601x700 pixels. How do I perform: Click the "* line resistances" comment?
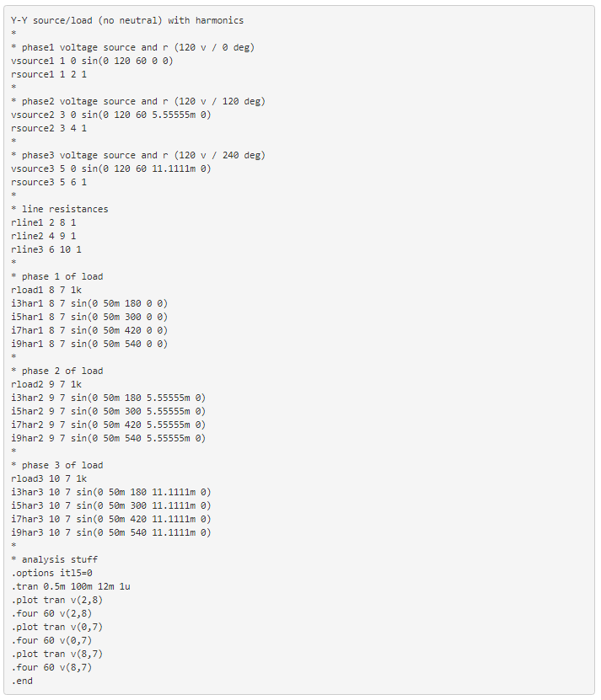coord(60,209)
